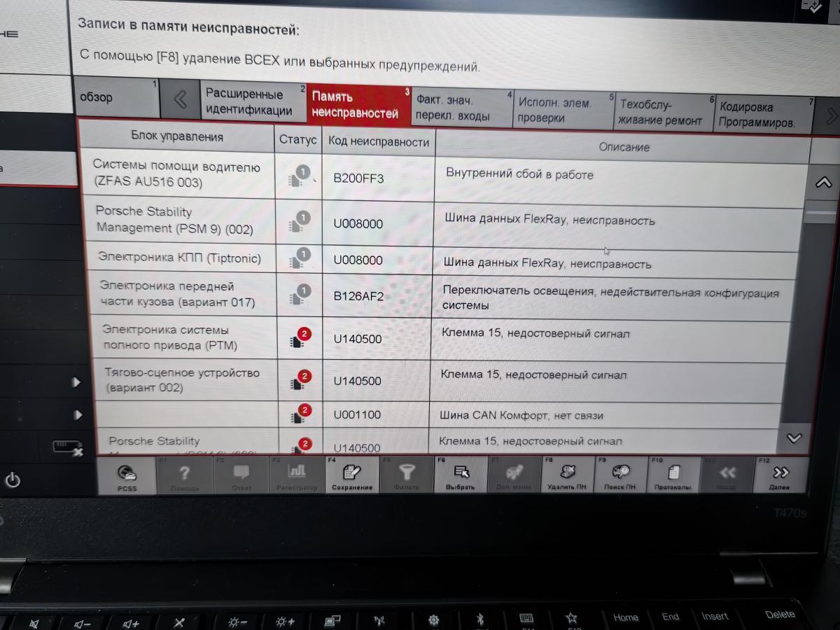Click the Выбрать (F6) select icon
Screen dimensions: 840x630
[460, 475]
